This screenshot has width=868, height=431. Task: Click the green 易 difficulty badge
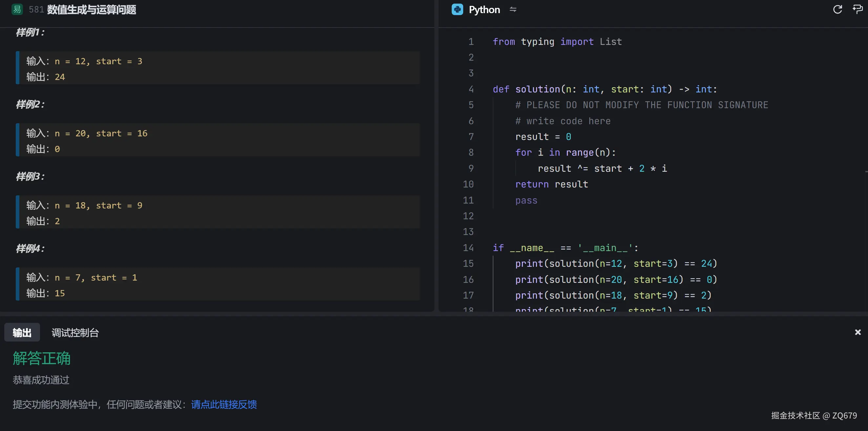[x=17, y=10]
